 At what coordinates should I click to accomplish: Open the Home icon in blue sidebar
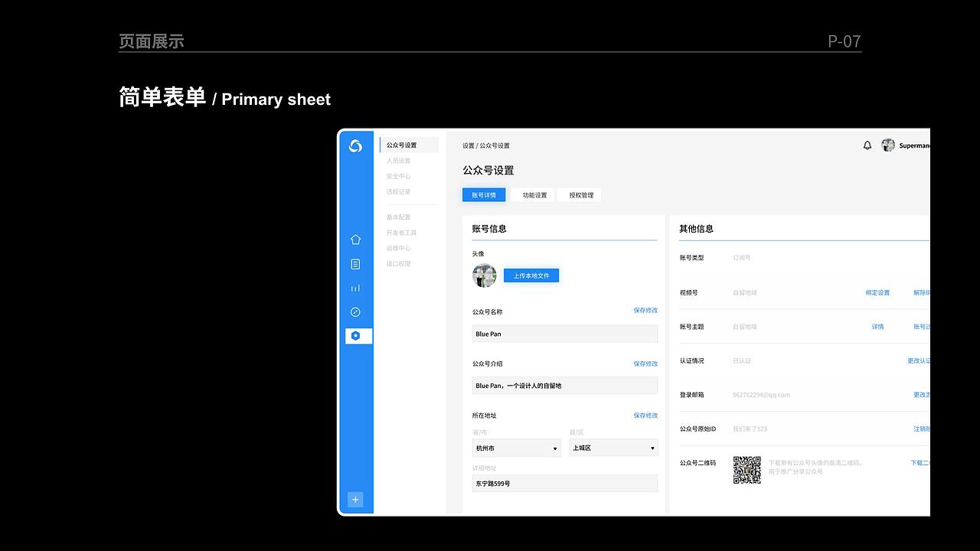click(x=355, y=240)
